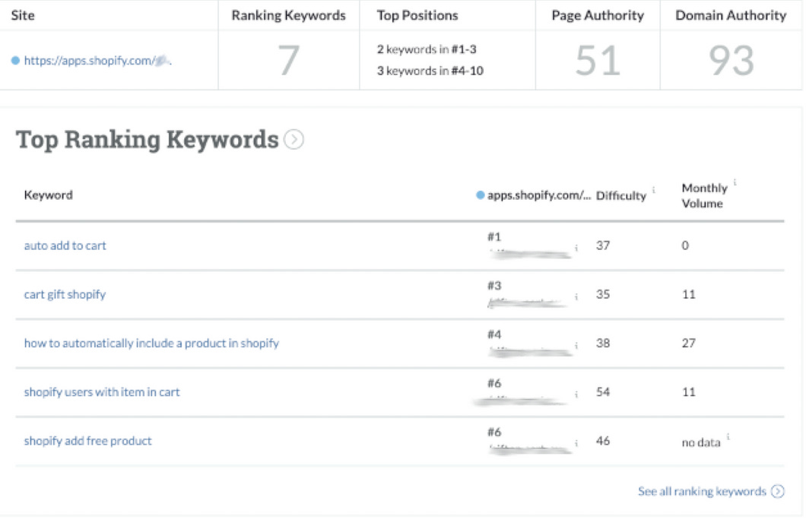Click 'See all ranking keywords' link
The height and width of the screenshot is (532, 806).
(702, 492)
